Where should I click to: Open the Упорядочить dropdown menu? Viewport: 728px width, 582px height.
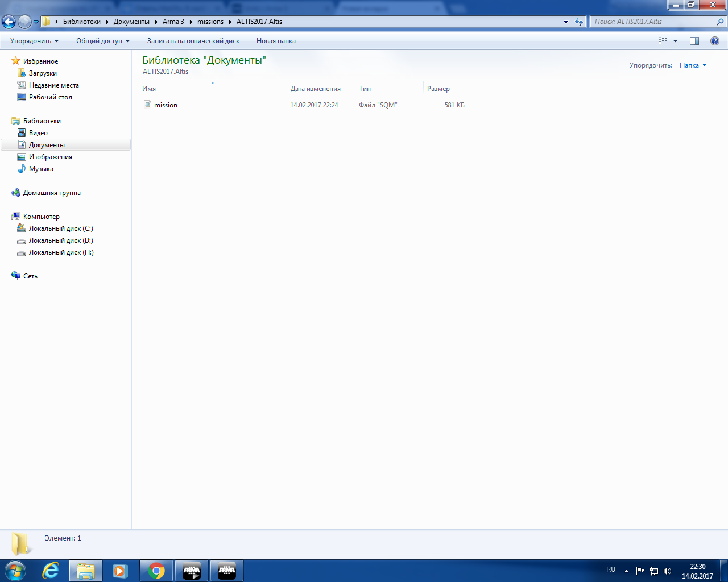[x=34, y=41]
